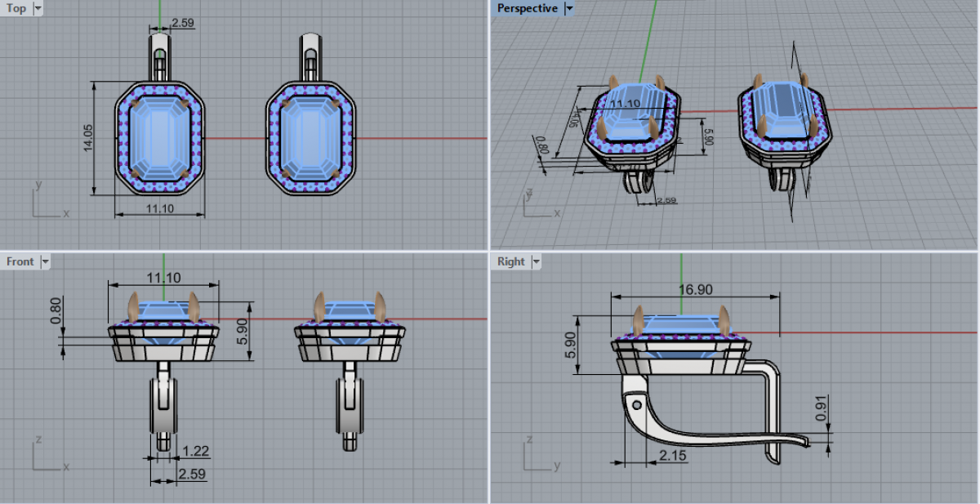Select the lever-back hook wire in Right view
980x504 pixels.
click(x=710, y=430)
